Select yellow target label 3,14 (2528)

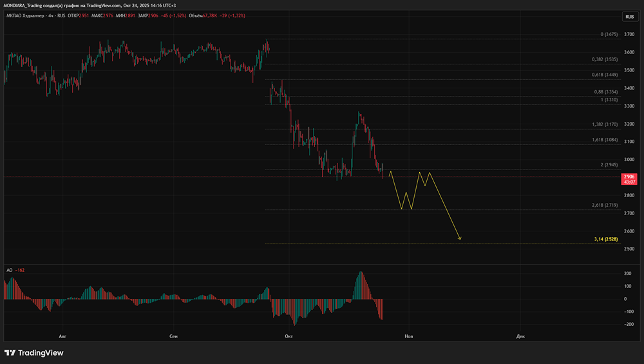pos(606,239)
